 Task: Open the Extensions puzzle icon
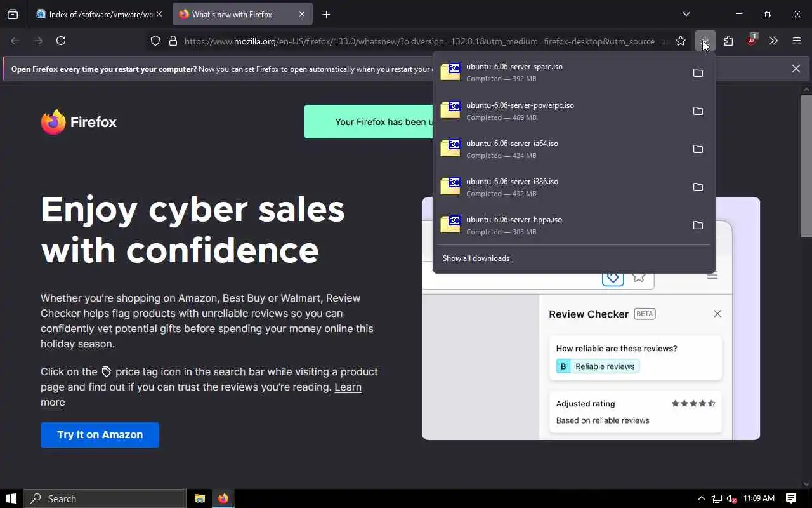[x=728, y=41]
